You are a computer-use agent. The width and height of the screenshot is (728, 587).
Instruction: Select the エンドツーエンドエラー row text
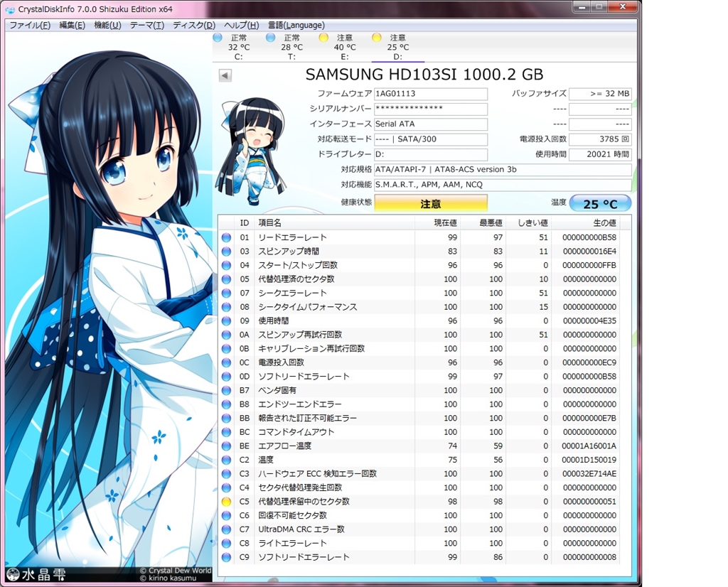[x=300, y=404]
